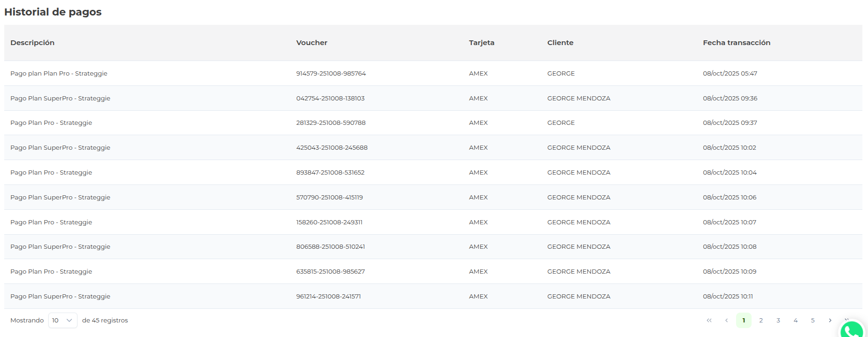Screen dimensions: 868x337
Task: Click the Voucher column header
Action: click(x=312, y=43)
